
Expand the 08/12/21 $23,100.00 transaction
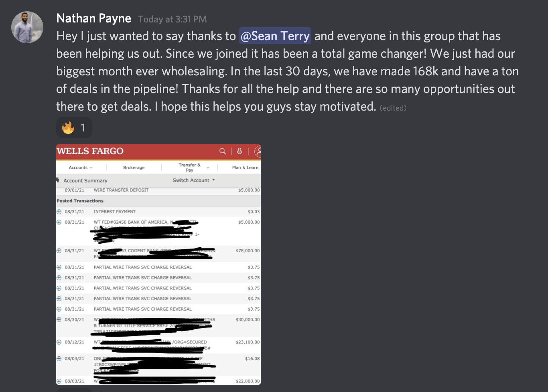coord(59,342)
